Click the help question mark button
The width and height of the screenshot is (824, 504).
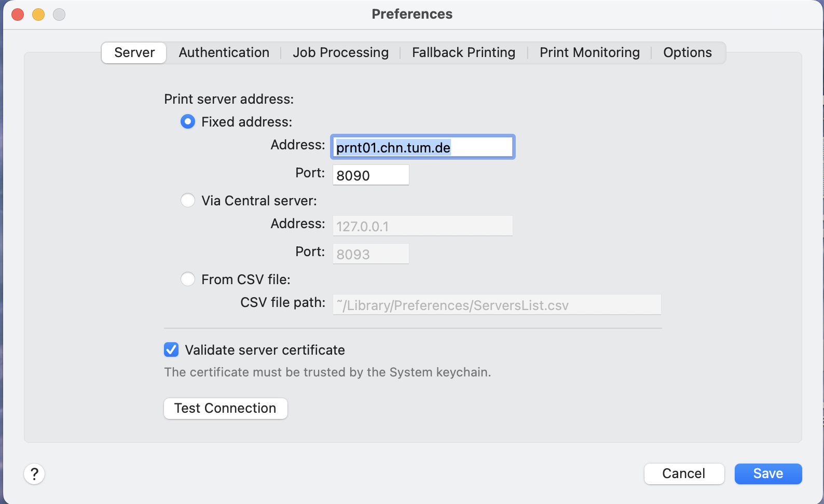tap(34, 473)
